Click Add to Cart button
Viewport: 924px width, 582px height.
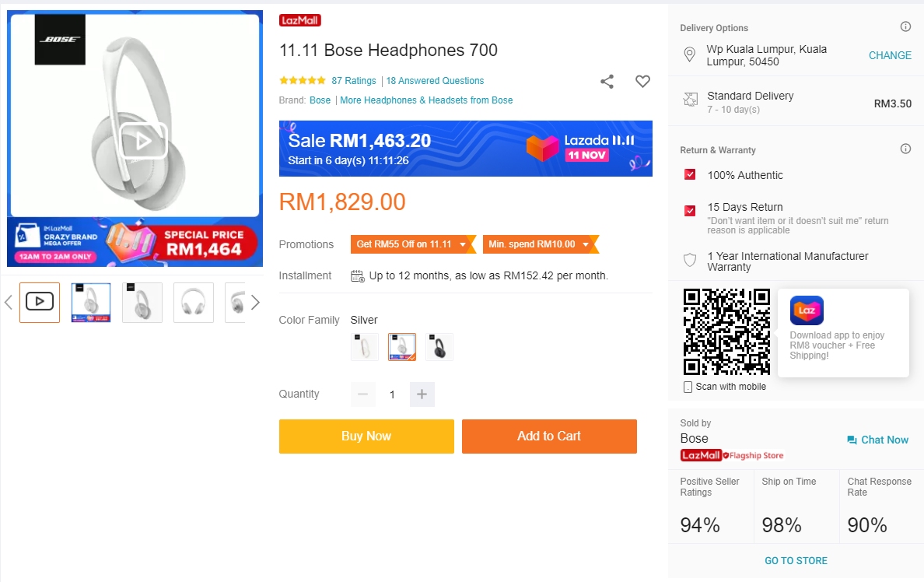pos(549,436)
